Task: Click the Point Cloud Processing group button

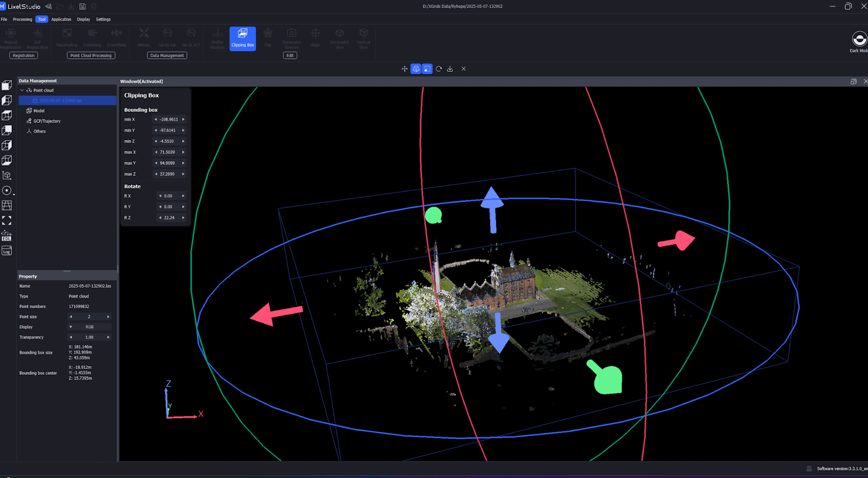Action: coord(91,56)
